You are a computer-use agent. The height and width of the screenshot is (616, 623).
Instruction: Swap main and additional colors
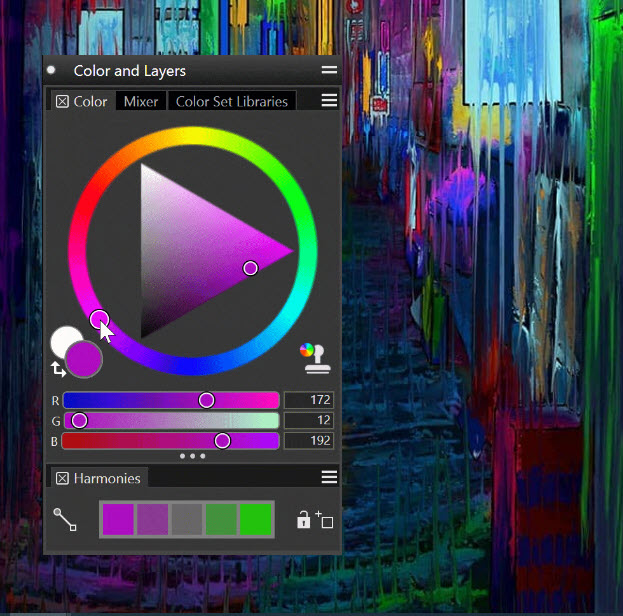coord(58,369)
